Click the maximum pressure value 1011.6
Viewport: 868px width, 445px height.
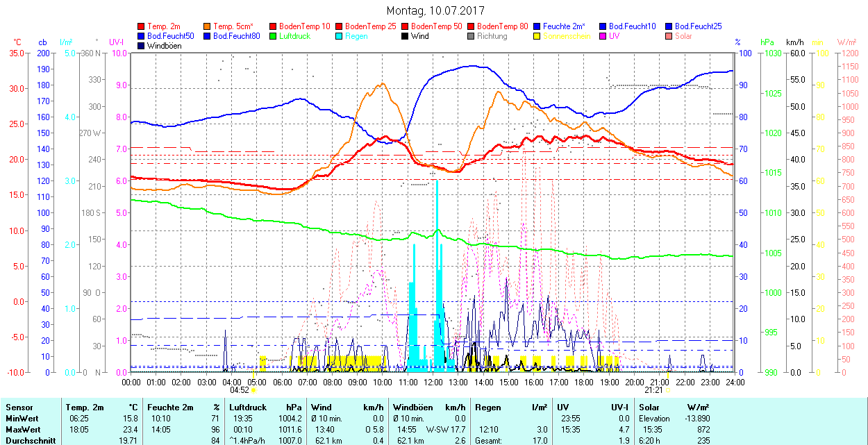[290, 430]
